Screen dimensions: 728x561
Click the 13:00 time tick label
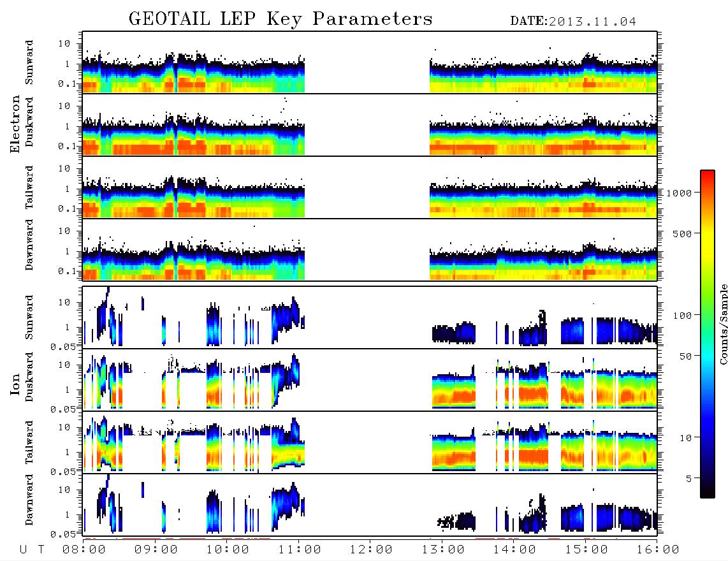(x=443, y=550)
